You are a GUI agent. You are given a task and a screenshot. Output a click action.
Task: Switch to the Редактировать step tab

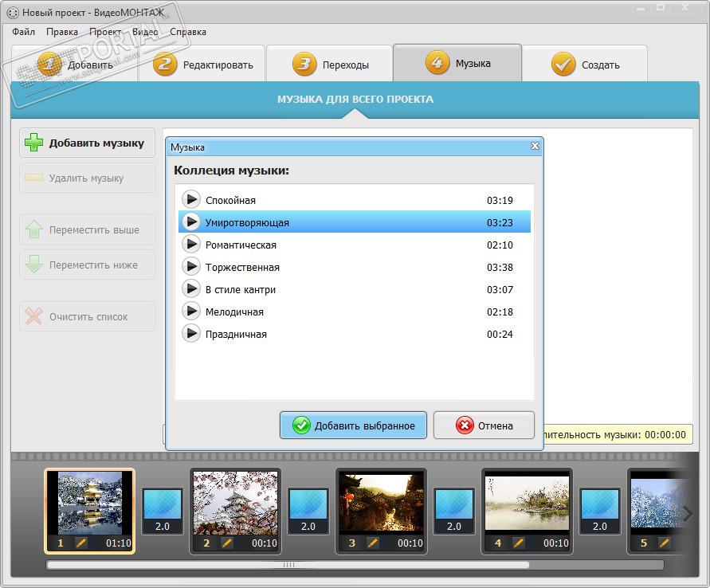pyautogui.click(x=202, y=65)
